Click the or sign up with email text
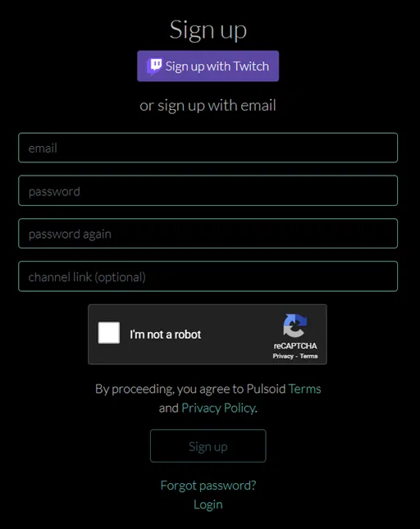Screen dimensions: 420x529 coord(208,106)
